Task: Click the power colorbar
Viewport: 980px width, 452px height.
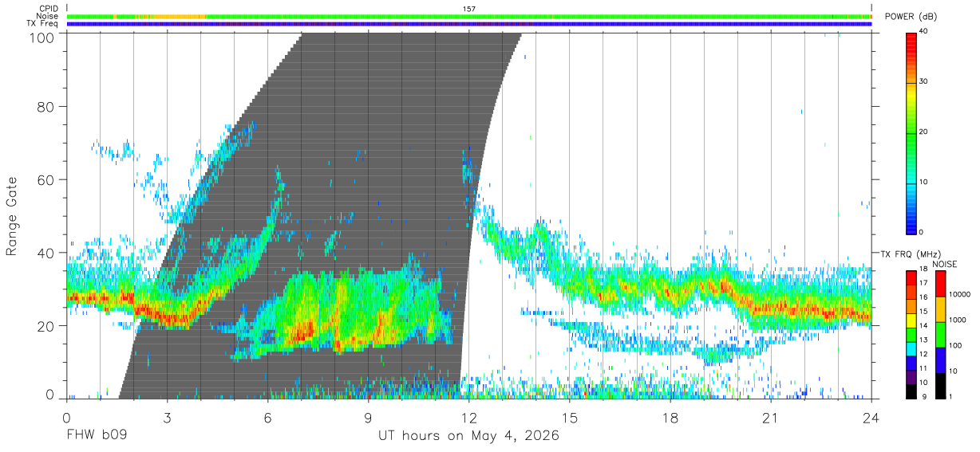Action: tap(911, 132)
